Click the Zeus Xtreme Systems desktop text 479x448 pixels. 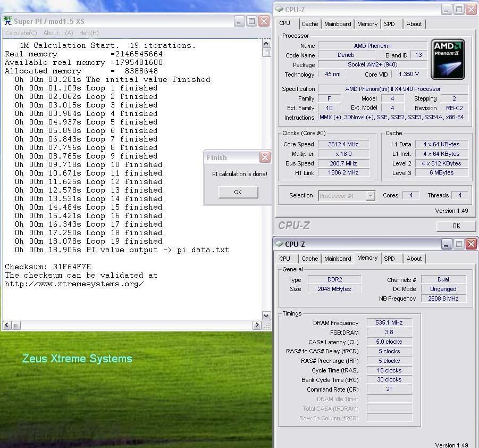tap(77, 359)
